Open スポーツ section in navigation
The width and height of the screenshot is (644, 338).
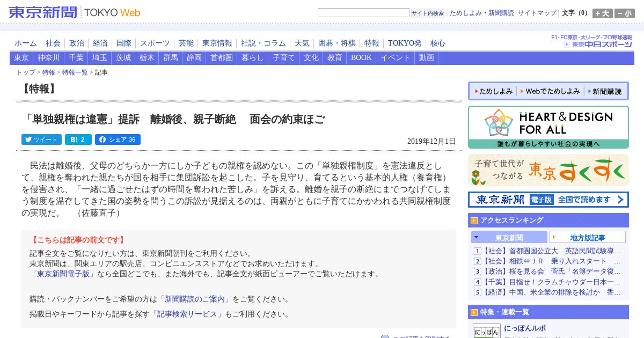[155, 43]
